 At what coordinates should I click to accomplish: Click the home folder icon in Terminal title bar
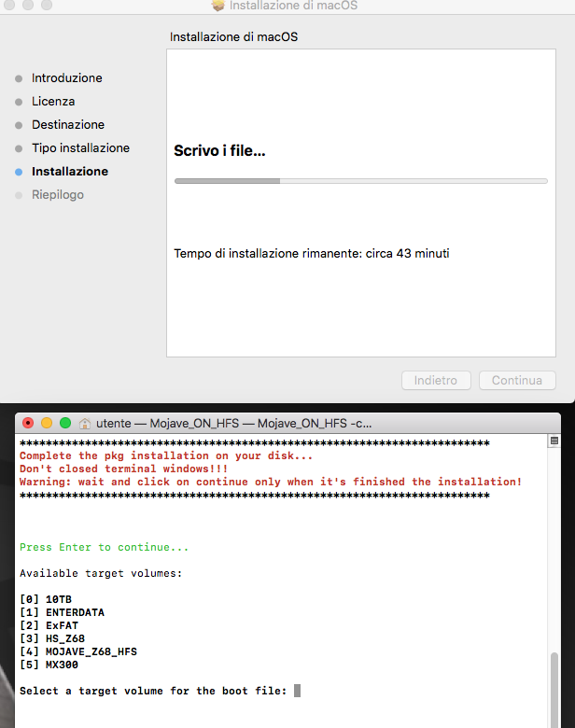tap(85, 424)
